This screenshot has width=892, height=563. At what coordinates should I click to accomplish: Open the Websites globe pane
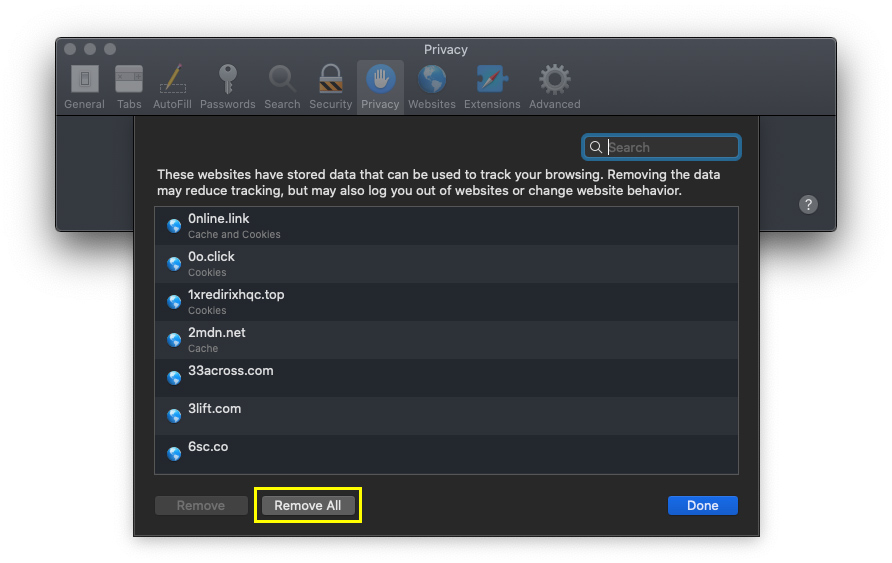click(x=432, y=87)
